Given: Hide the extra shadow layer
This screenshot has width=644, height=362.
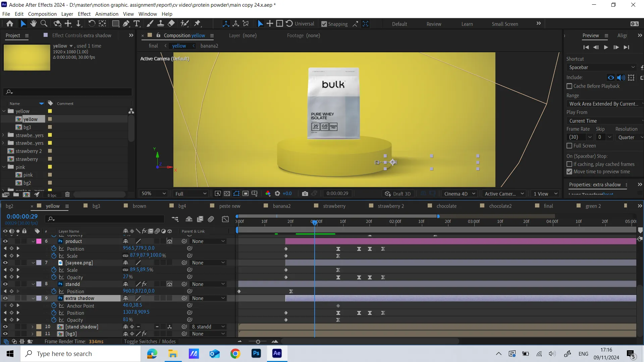Looking at the screenshot, I should pyautogui.click(x=5, y=298).
